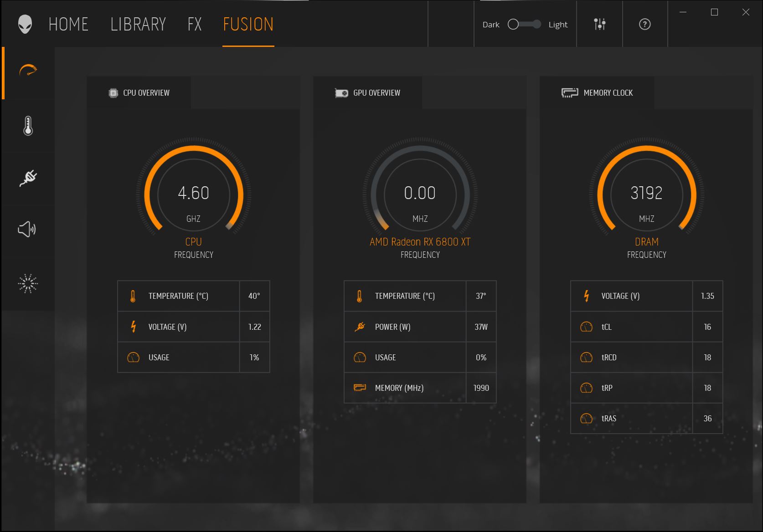The width and height of the screenshot is (763, 532).
Task: Select the Light theme label
Action: (558, 25)
